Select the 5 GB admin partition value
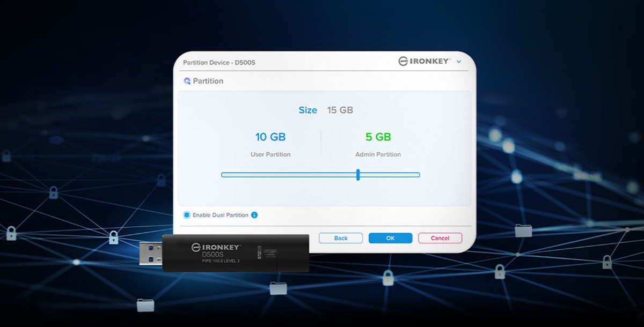This screenshot has width=644, height=327. point(378,137)
